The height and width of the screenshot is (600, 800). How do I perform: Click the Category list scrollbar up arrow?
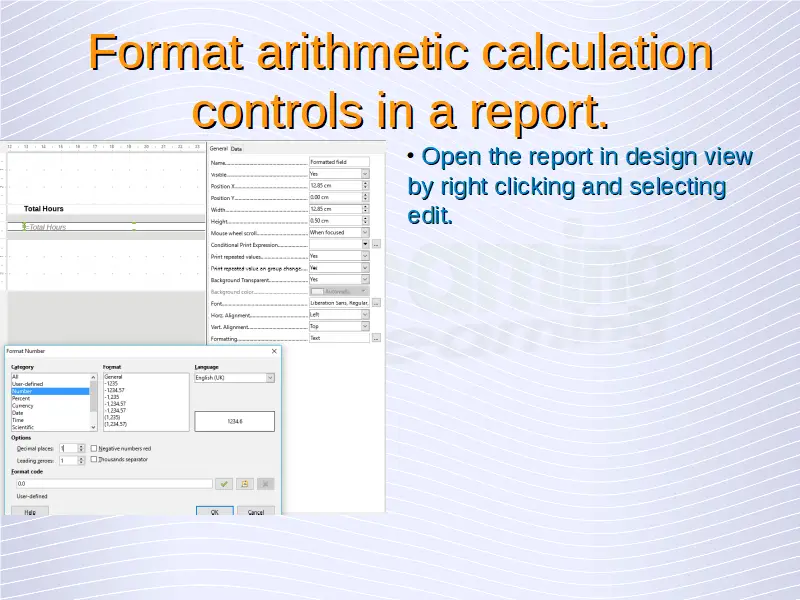(x=93, y=377)
